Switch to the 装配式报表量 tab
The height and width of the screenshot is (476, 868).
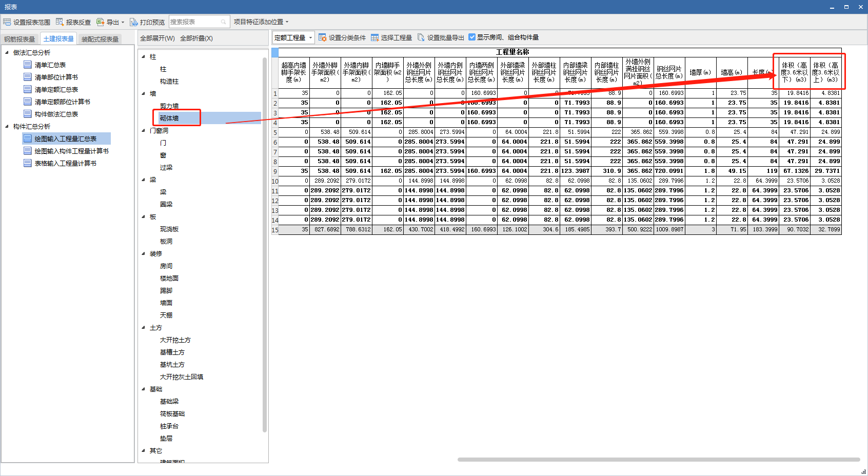100,39
